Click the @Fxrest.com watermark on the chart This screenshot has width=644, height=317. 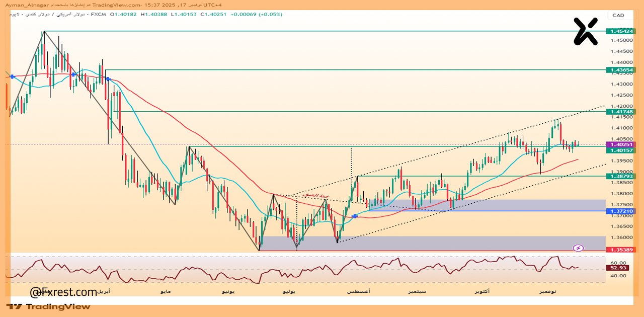[x=63, y=291]
